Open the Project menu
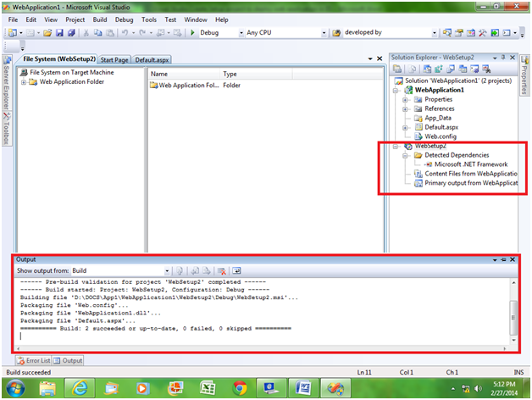This screenshot has height=400, width=532. [75, 19]
